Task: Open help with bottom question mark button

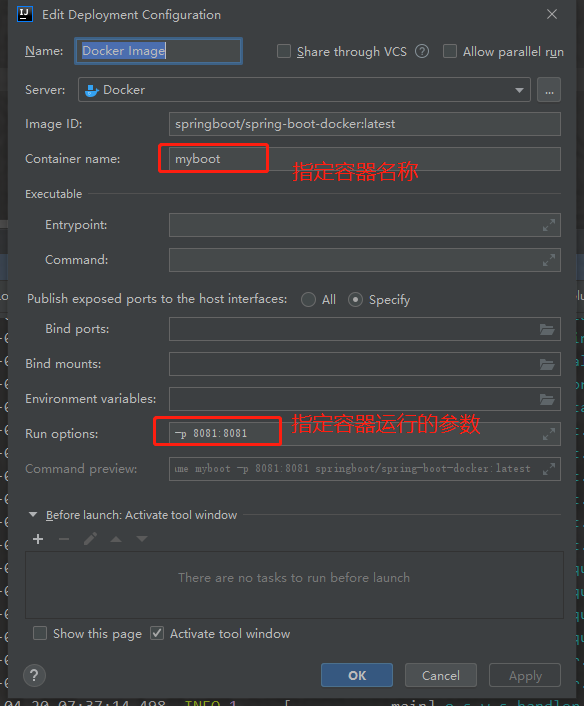Action: 34,675
